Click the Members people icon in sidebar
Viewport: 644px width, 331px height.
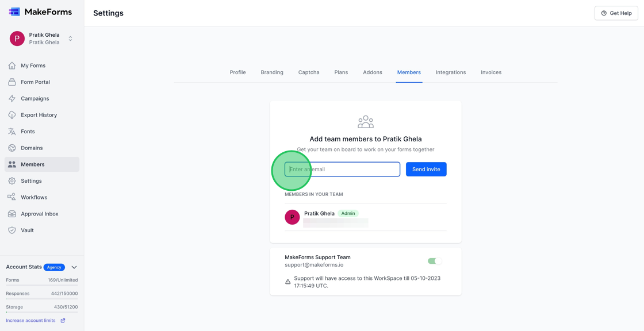pyautogui.click(x=12, y=164)
